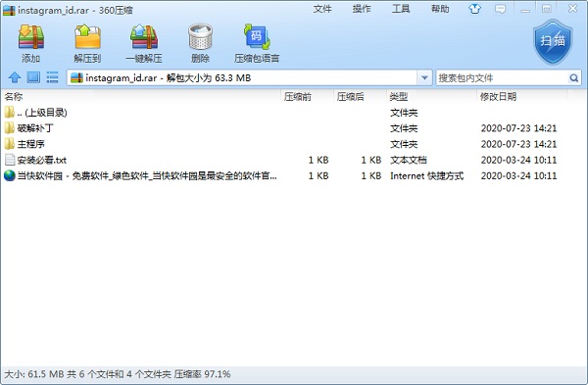Viewport: 588px width, 385px height.
Task: Select the '安装必看.txt' file name
Action: pos(41,160)
